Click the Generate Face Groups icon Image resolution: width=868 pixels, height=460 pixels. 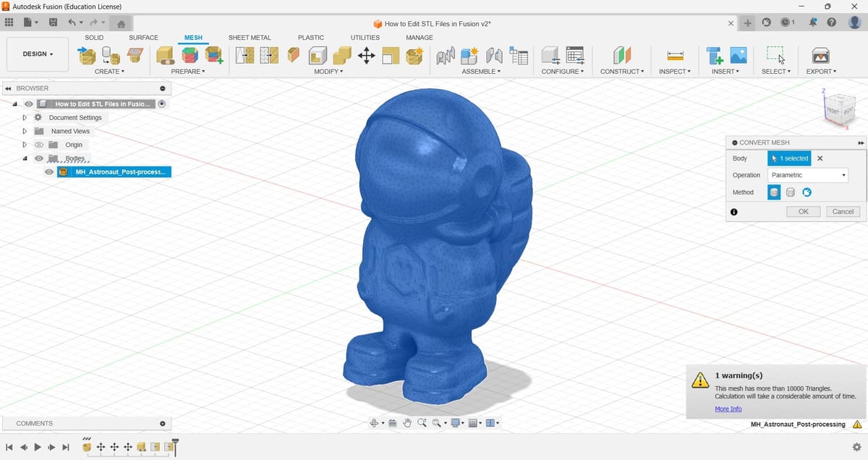click(190, 55)
